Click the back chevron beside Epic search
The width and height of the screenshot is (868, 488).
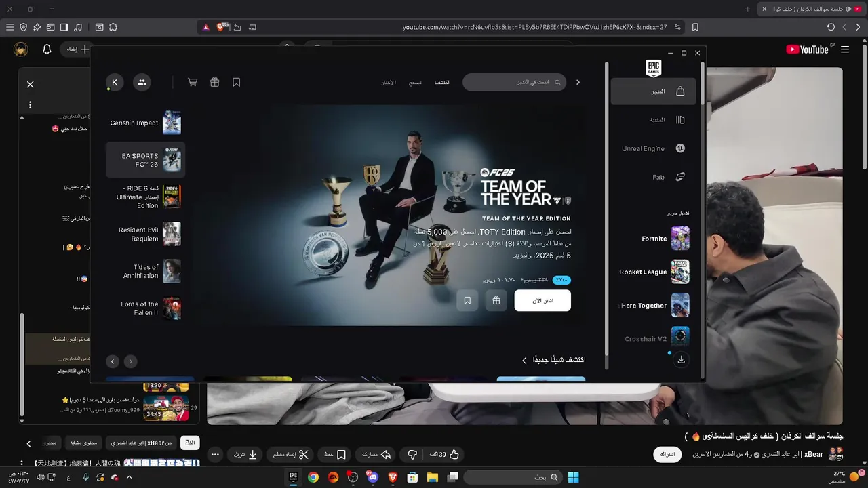point(578,82)
